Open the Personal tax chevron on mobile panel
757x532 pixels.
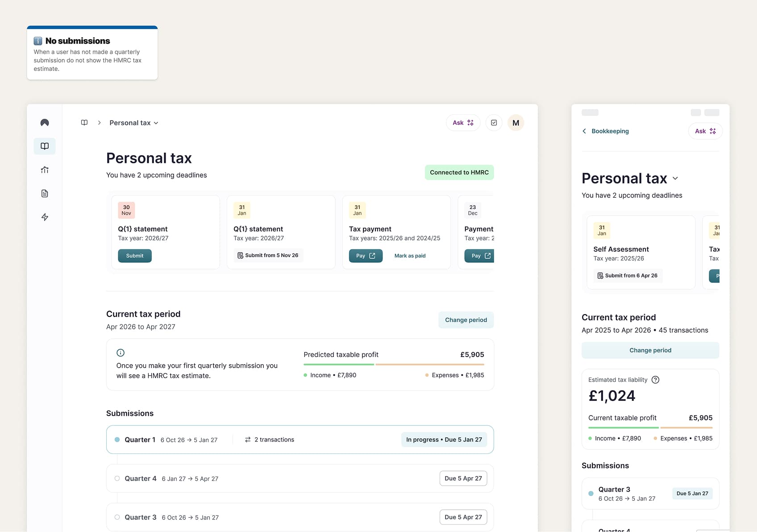[x=675, y=178]
